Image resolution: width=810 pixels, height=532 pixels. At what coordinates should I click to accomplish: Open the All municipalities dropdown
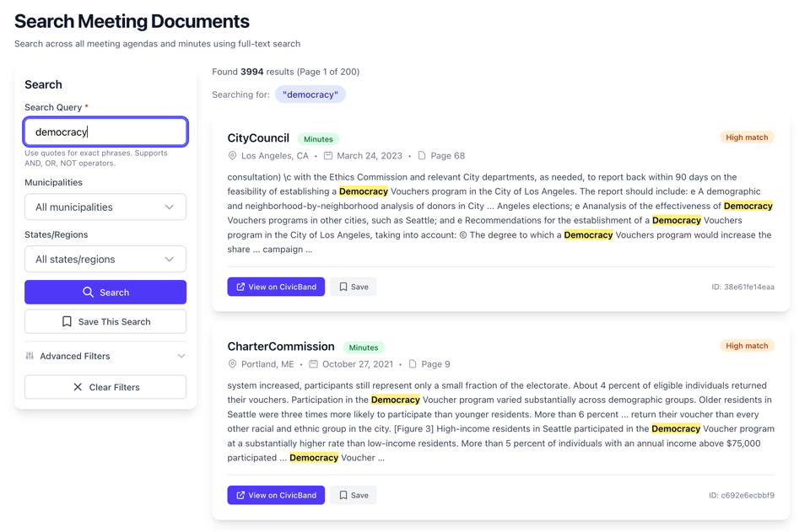coord(105,207)
